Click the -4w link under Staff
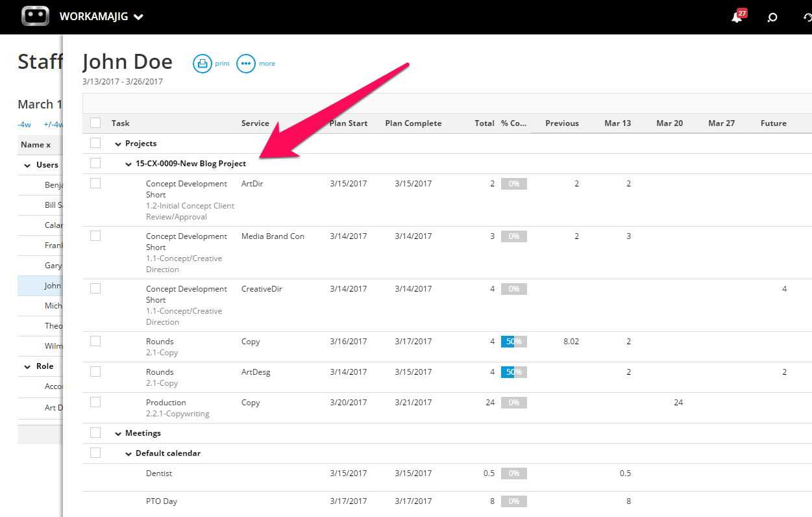Image resolution: width=812 pixels, height=517 pixels. [24, 125]
